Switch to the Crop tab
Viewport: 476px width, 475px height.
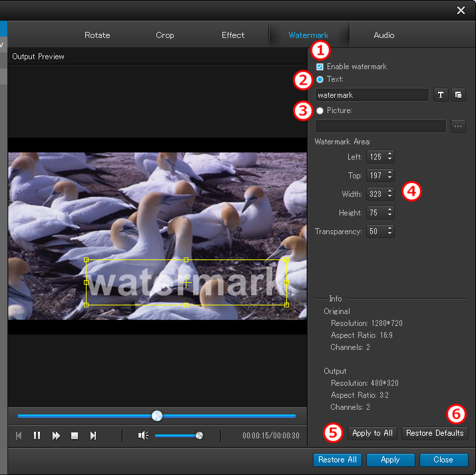coord(165,35)
